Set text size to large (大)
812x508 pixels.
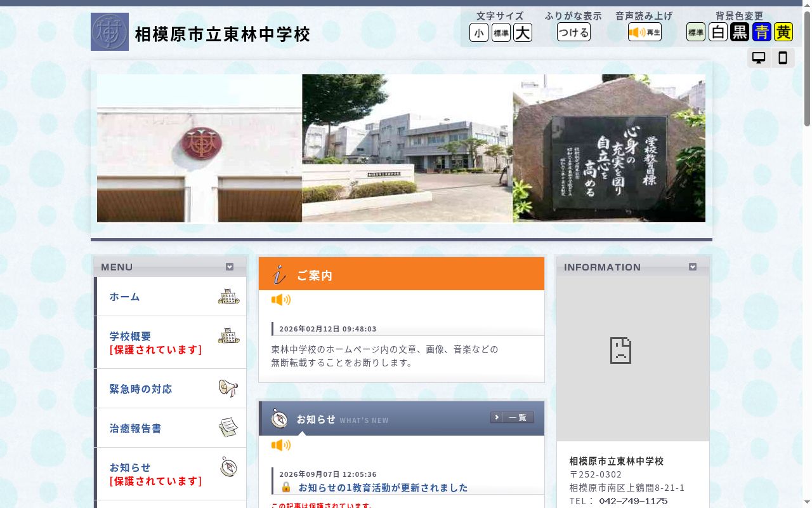[x=523, y=32]
